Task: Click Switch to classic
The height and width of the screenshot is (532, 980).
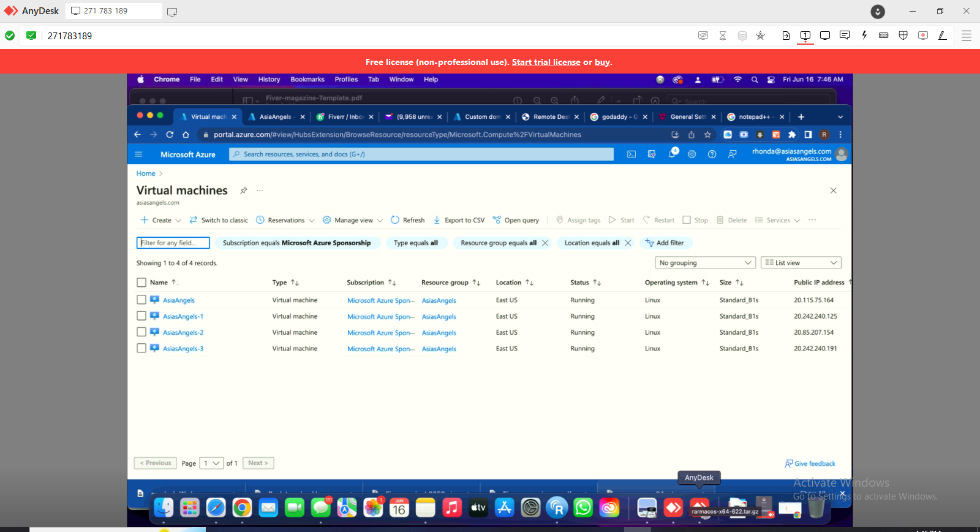Action: coord(219,220)
